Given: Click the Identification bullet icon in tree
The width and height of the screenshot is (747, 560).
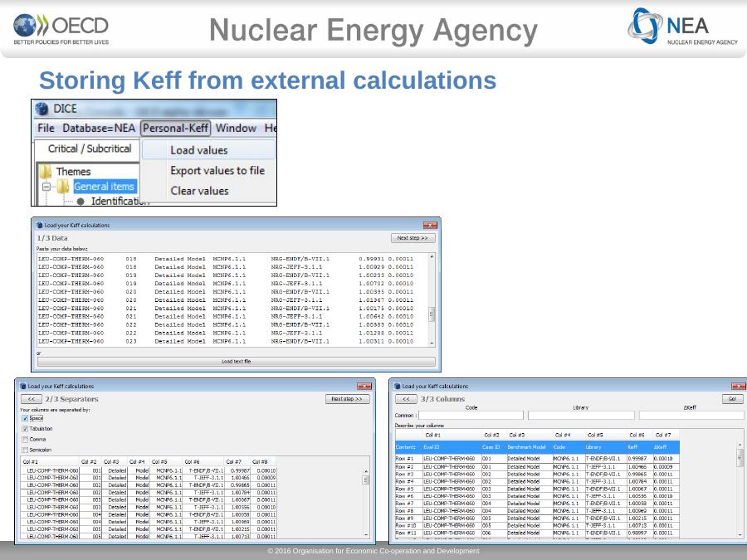Looking at the screenshot, I should click(81, 201).
